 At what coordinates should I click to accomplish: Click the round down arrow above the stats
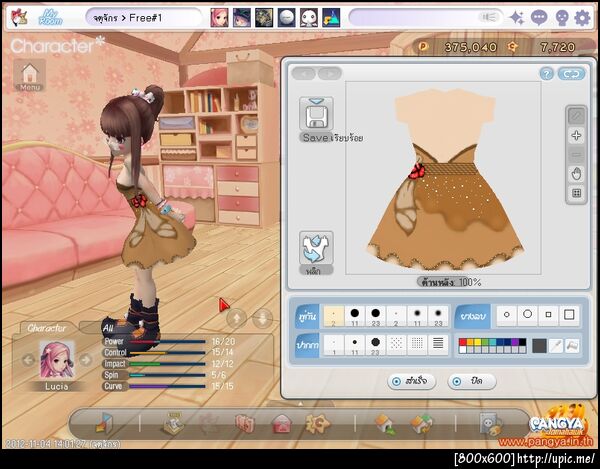(x=262, y=318)
